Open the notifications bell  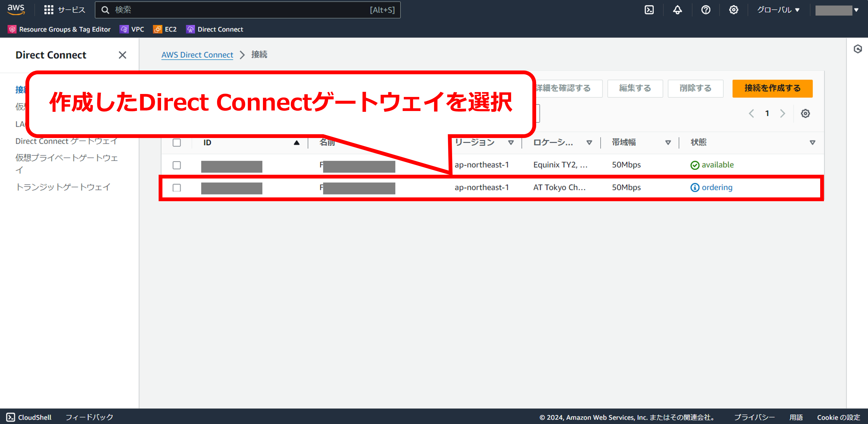[x=677, y=10]
